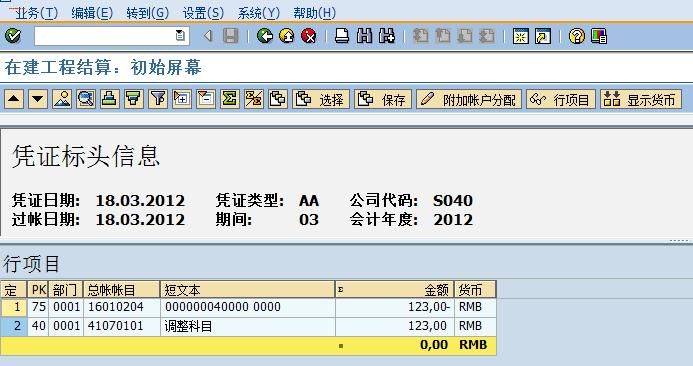Click the Next Page icon
The image size is (693, 366).
(x=465, y=36)
